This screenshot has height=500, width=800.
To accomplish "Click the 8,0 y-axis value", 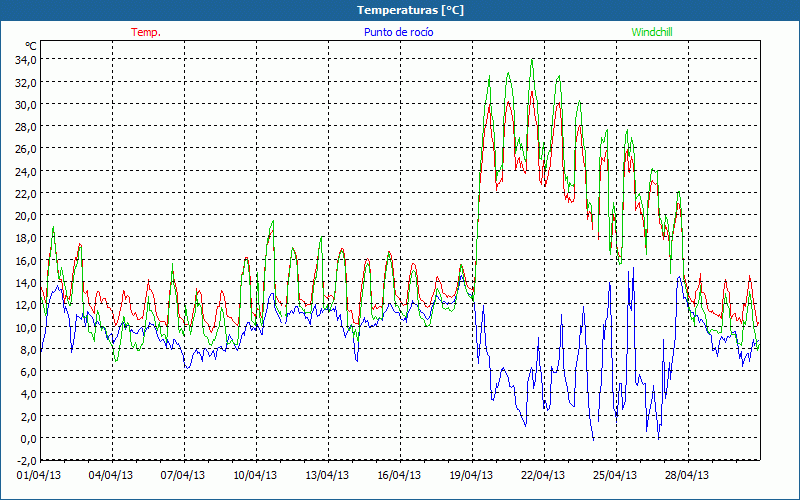I will [x=29, y=349].
